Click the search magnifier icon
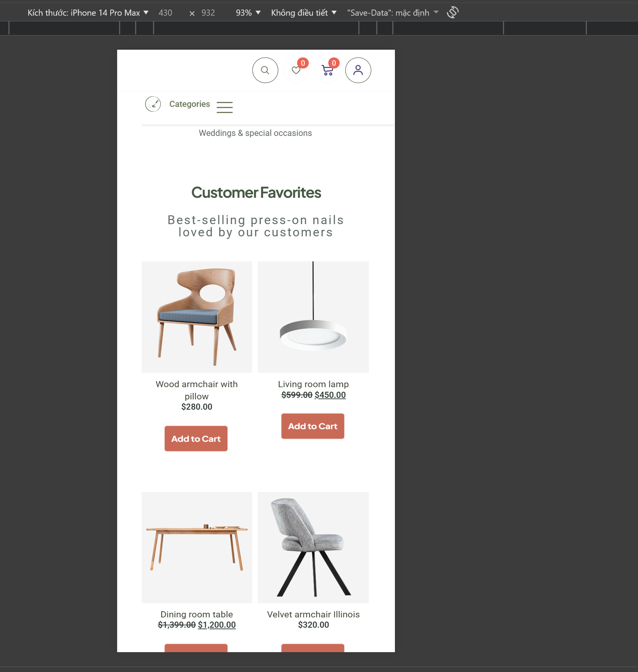 (x=265, y=70)
